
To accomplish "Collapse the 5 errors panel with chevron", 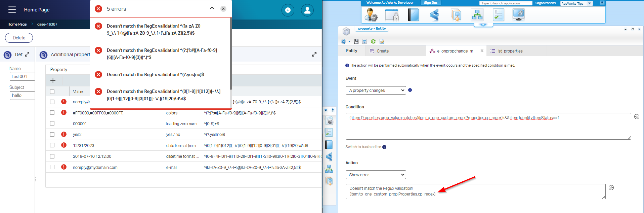I will point(212,8).
